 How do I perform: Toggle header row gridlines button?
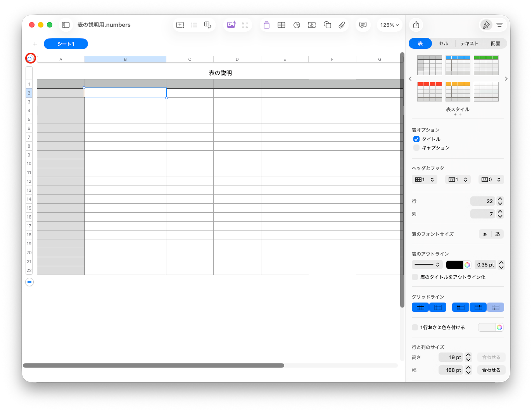point(478,307)
